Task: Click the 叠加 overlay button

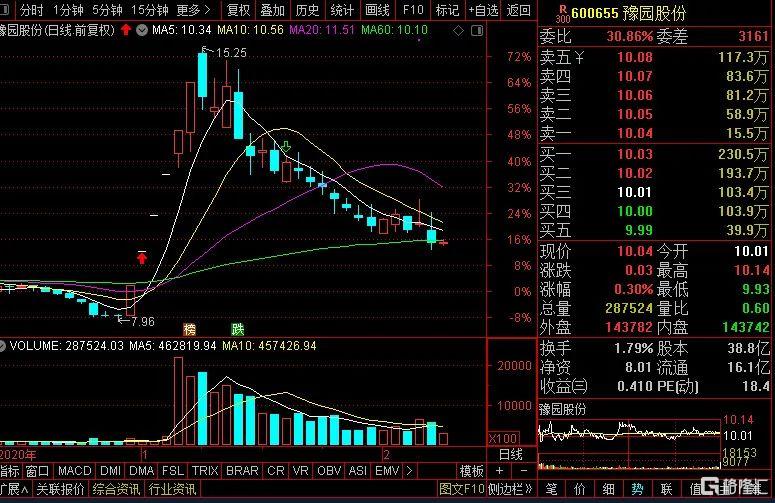Action: point(273,10)
